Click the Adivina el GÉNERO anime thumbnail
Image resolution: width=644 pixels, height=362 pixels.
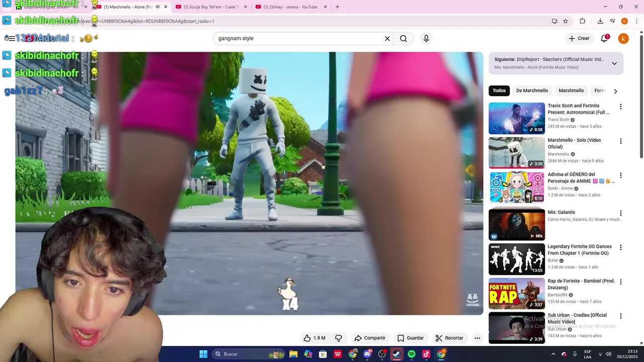[x=517, y=187]
